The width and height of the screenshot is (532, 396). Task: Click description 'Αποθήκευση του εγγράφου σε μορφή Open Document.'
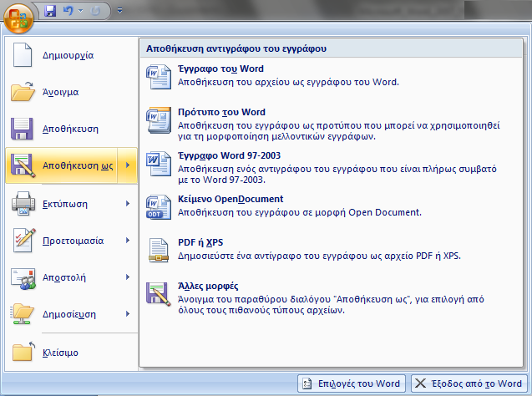pyautogui.click(x=300, y=212)
